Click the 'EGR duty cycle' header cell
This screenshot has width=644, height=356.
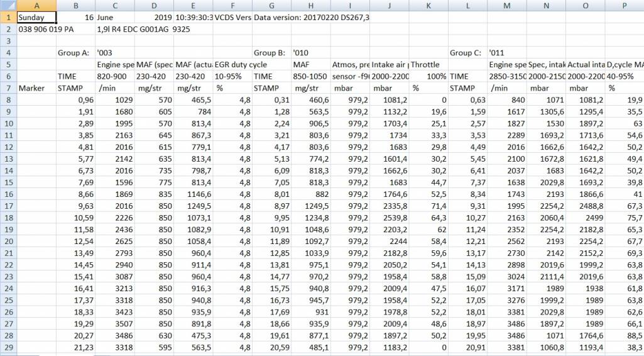[x=232, y=65]
